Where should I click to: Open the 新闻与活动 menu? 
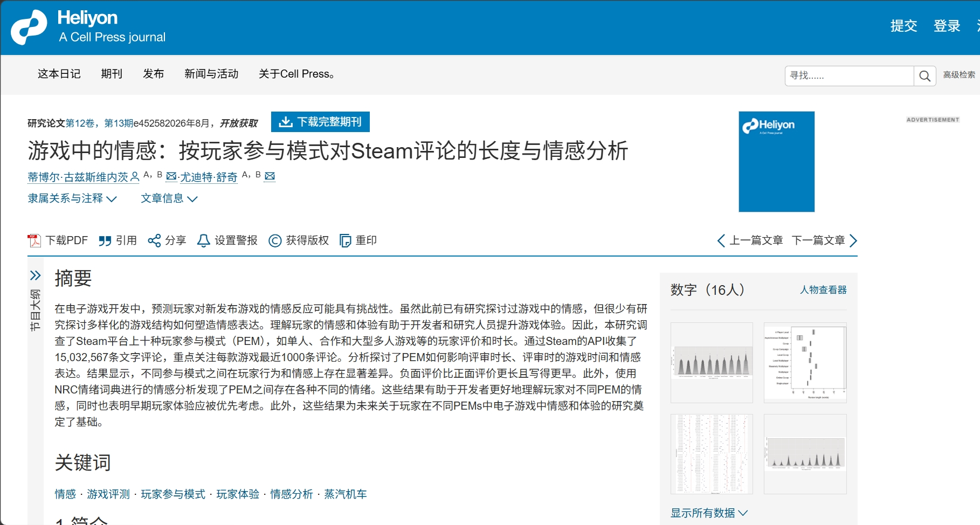pyautogui.click(x=211, y=74)
